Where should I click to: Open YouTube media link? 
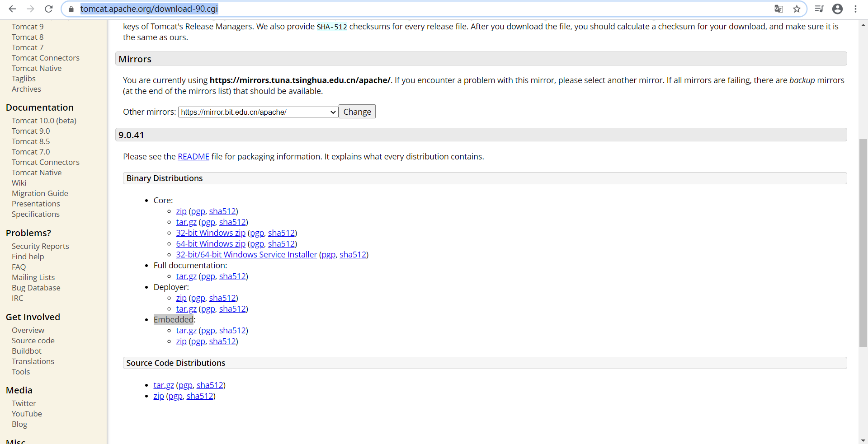coord(27,414)
